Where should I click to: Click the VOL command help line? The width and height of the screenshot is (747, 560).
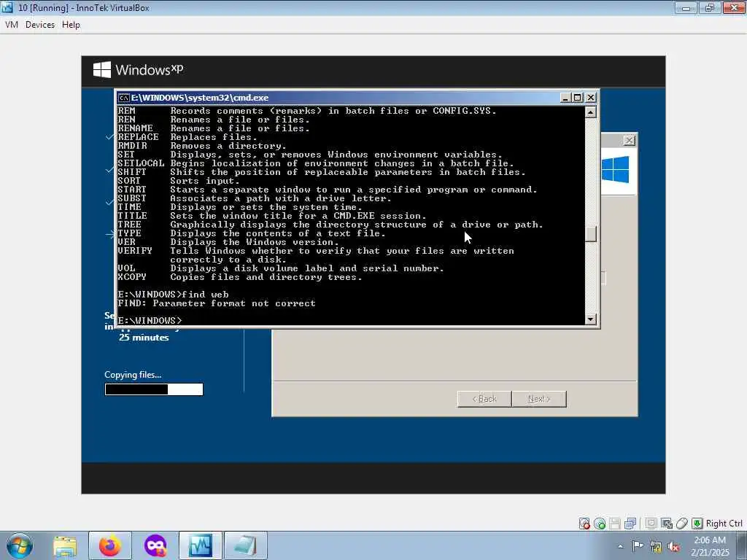(281, 268)
